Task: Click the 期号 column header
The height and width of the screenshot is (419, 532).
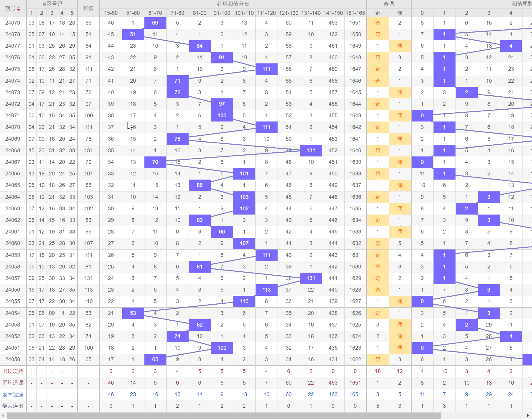Action: click(13, 8)
